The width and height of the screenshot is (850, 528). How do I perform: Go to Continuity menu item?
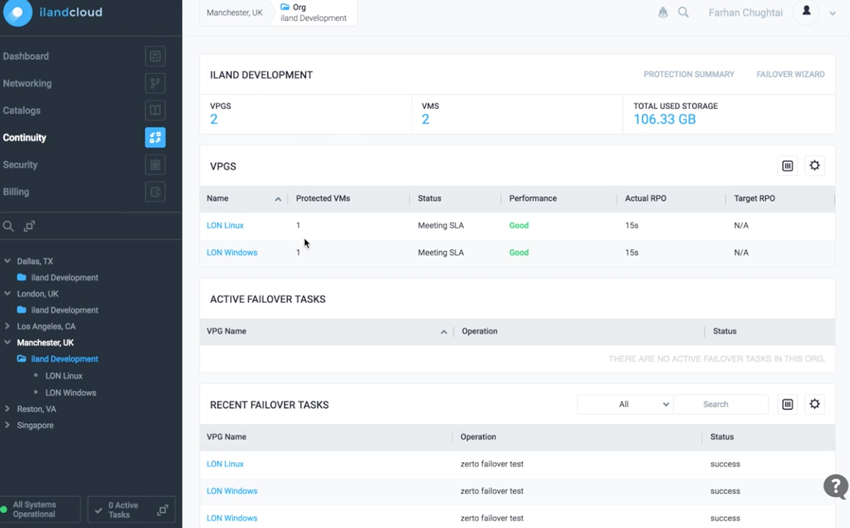tap(24, 137)
